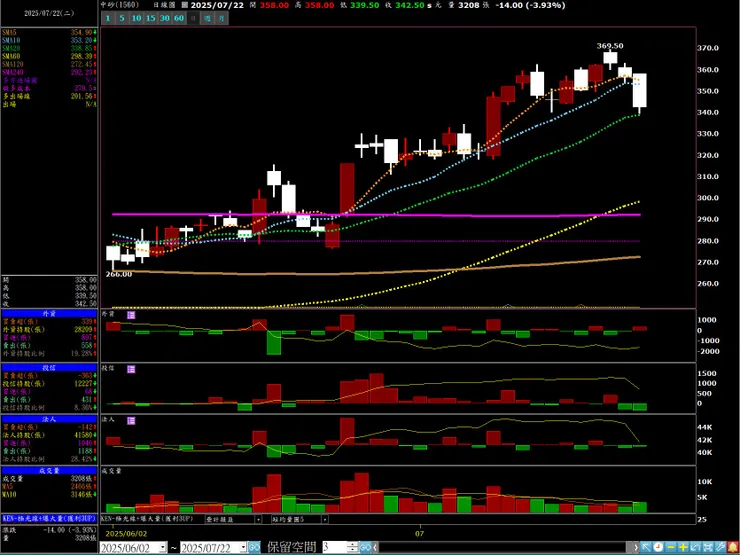740x555 pixels.
Task: Click the MA10 3146張 volume row
Action: [x=49, y=495]
